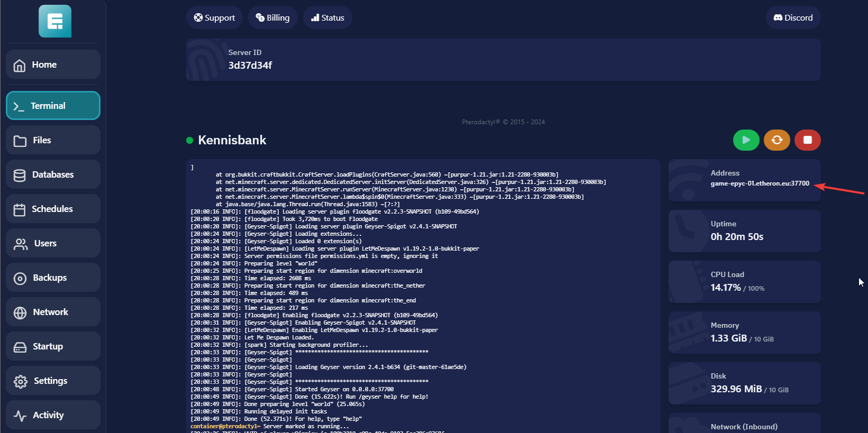
Task: Open the Databases section
Action: pyautogui.click(x=53, y=174)
